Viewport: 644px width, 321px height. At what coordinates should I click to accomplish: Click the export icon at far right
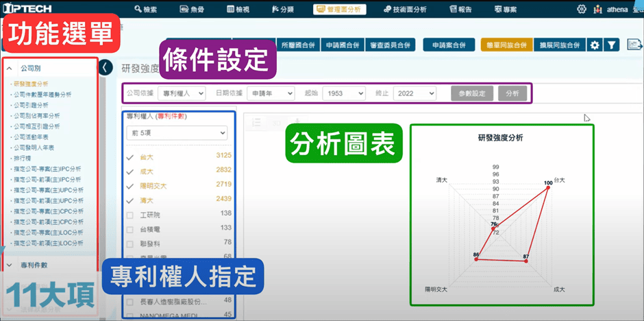[634, 45]
